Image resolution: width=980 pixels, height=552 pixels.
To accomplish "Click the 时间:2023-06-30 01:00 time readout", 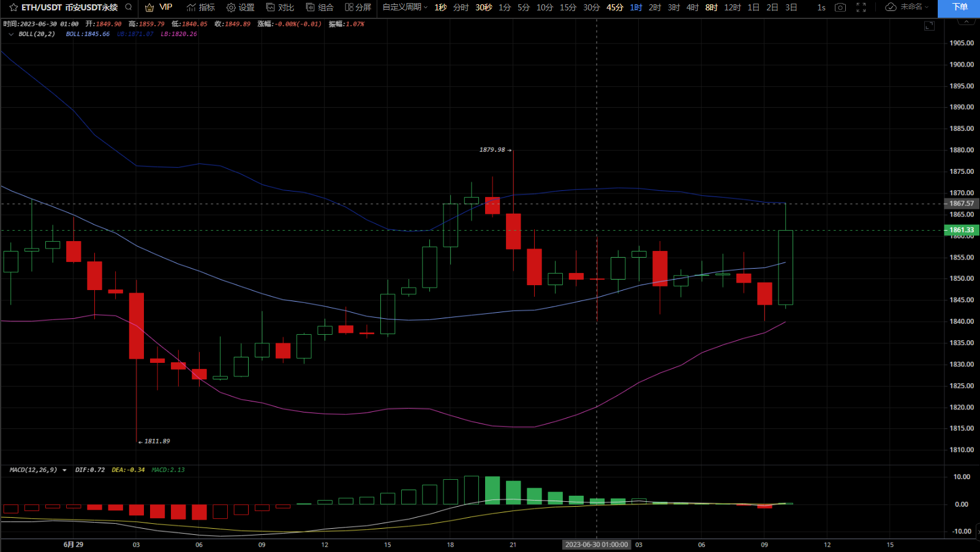I will 41,24.
